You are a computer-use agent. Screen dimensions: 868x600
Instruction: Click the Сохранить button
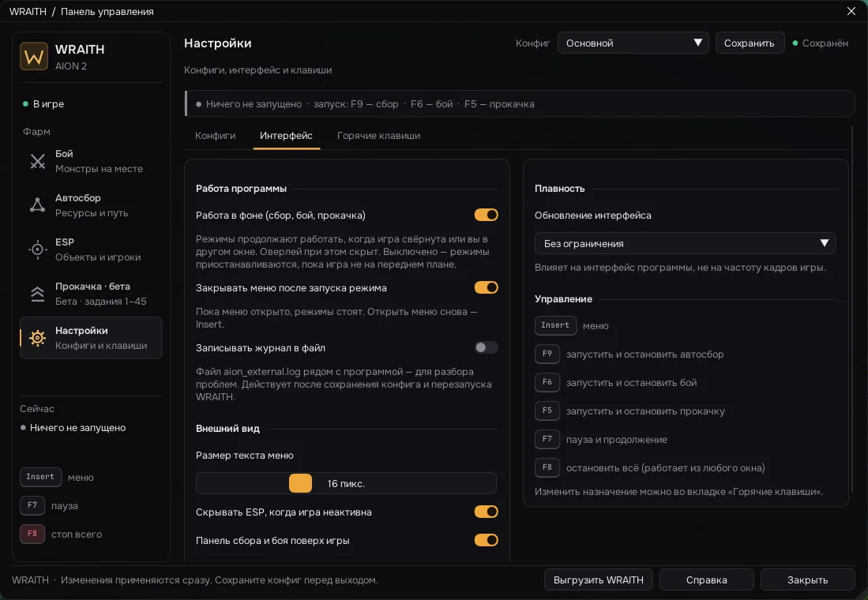pyautogui.click(x=750, y=43)
